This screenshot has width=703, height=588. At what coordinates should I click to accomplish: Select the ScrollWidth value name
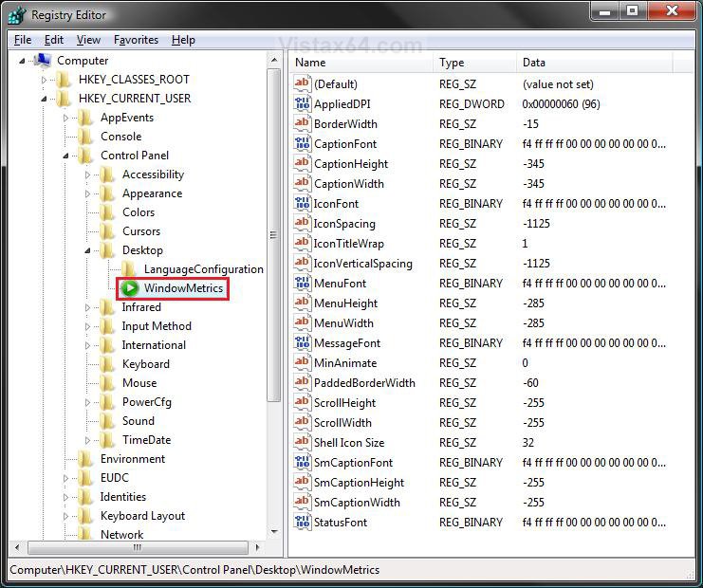coord(342,423)
